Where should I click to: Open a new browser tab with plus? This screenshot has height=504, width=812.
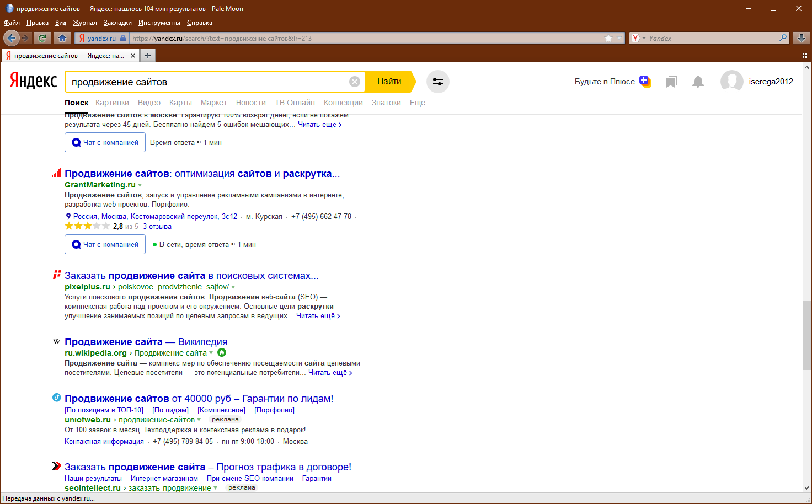(147, 56)
